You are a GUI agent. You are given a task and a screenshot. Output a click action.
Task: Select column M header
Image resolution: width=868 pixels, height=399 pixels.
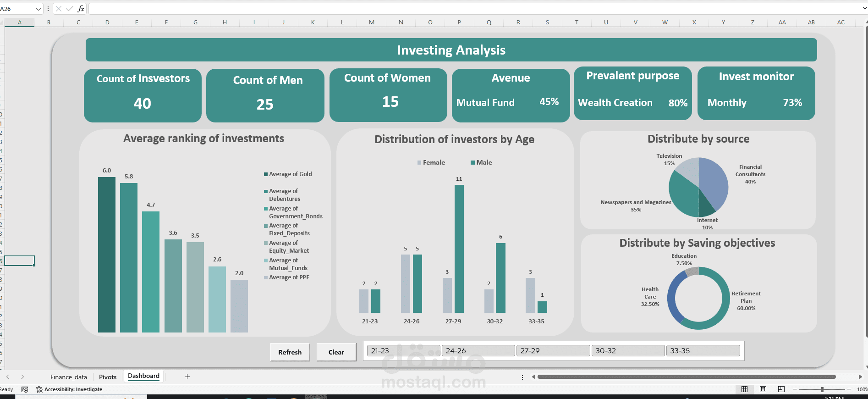click(372, 22)
